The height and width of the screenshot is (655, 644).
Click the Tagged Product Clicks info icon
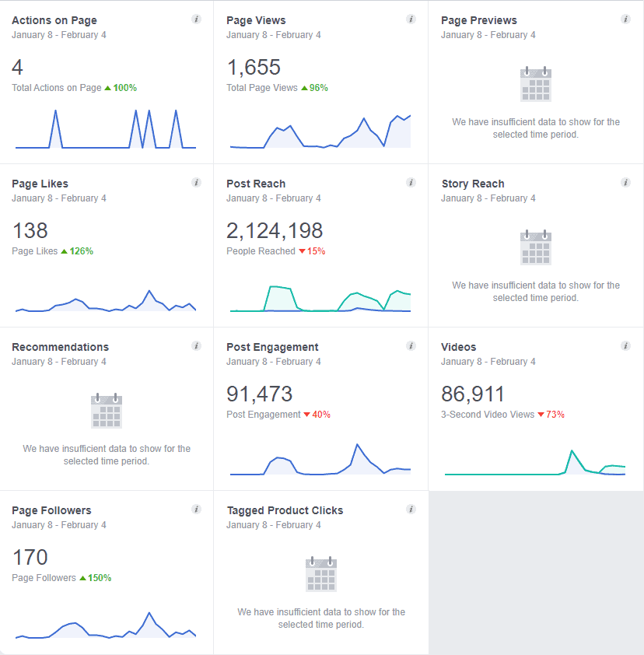pos(411,510)
